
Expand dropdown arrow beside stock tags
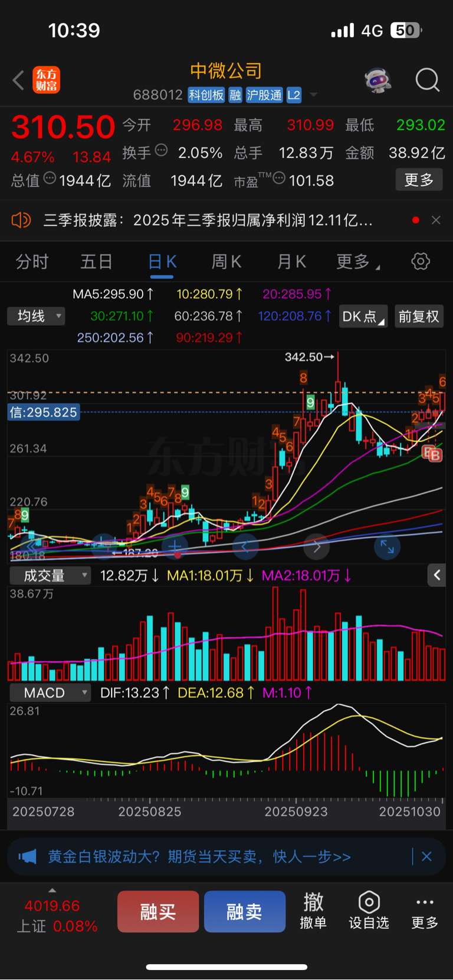click(x=314, y=95)
